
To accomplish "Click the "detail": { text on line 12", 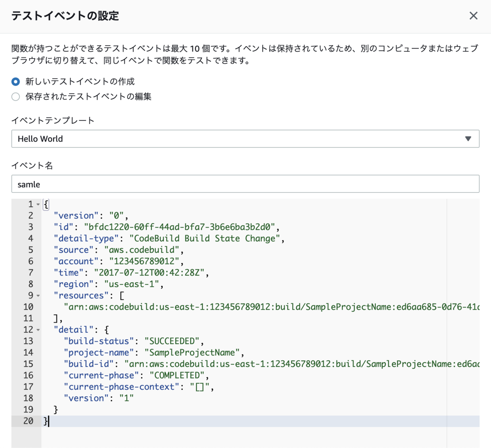I will [81, 330].
